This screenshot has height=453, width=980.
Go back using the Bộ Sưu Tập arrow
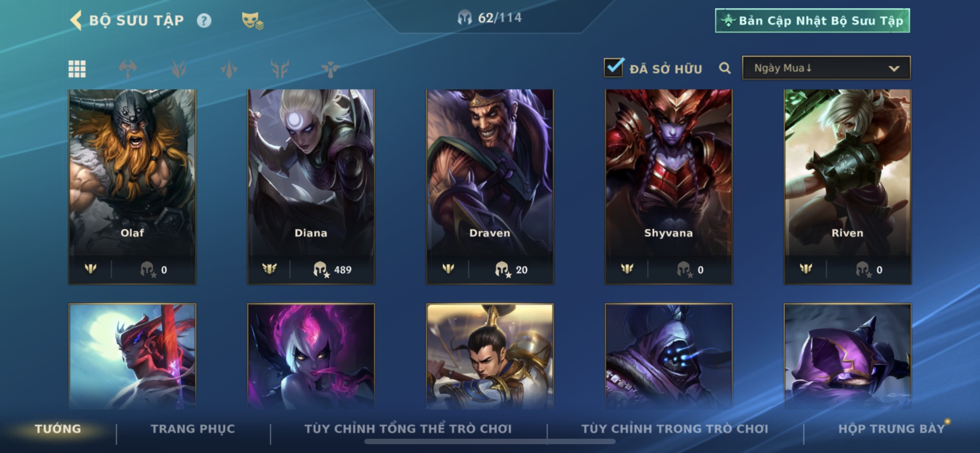click(x=76, y=21)
